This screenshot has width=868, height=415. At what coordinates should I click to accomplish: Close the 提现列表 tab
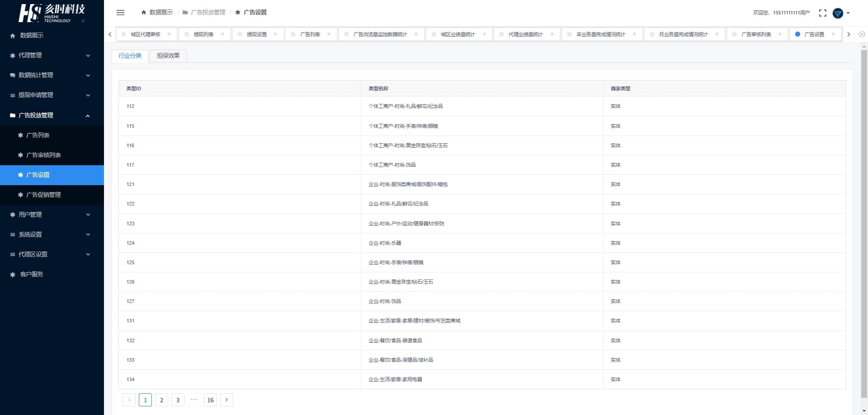coord(222,34)
